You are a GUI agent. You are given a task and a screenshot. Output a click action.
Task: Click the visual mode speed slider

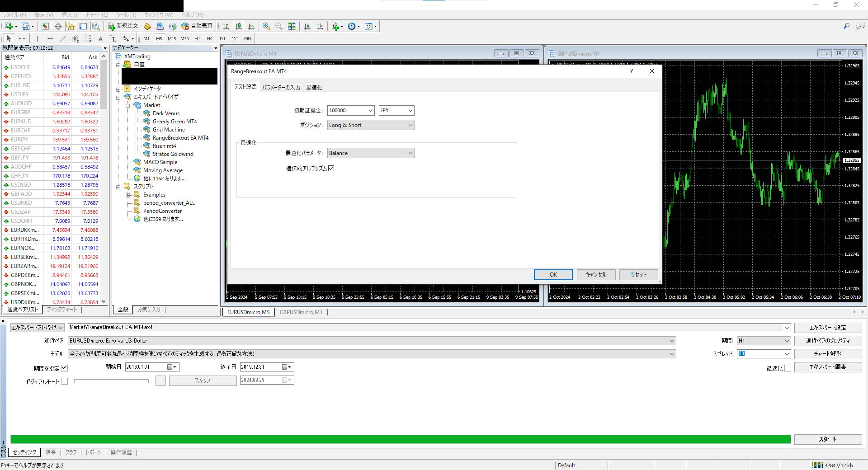point(111,381)
